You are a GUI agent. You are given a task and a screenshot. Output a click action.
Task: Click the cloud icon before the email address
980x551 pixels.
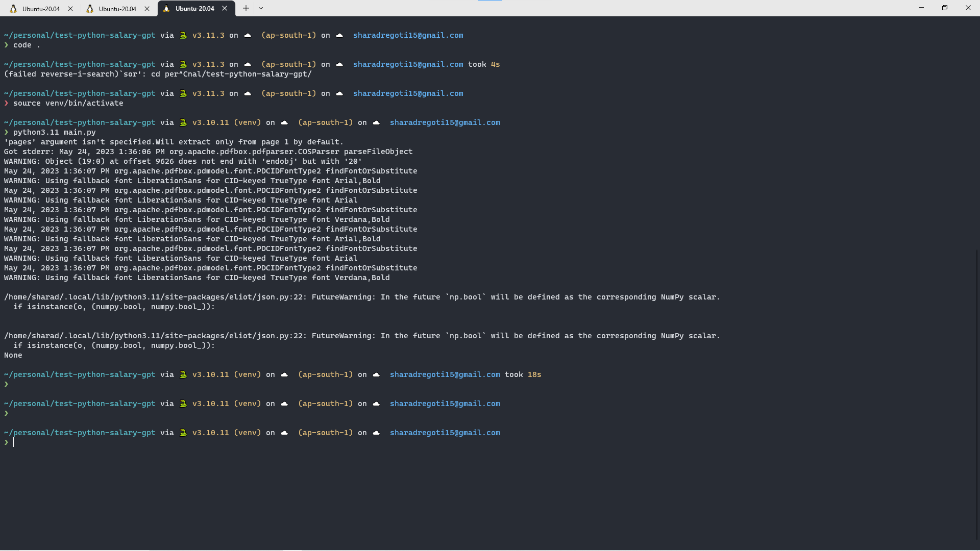[339, 35]
